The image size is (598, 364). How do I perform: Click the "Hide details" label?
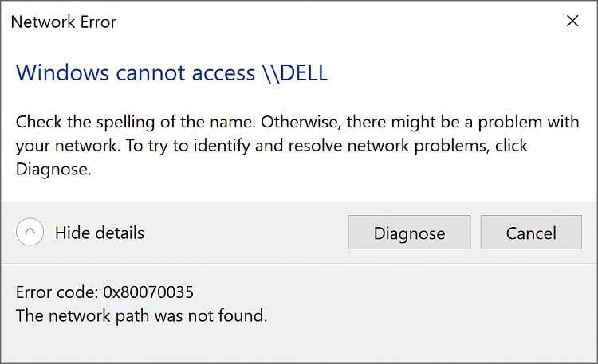point(100,233)
